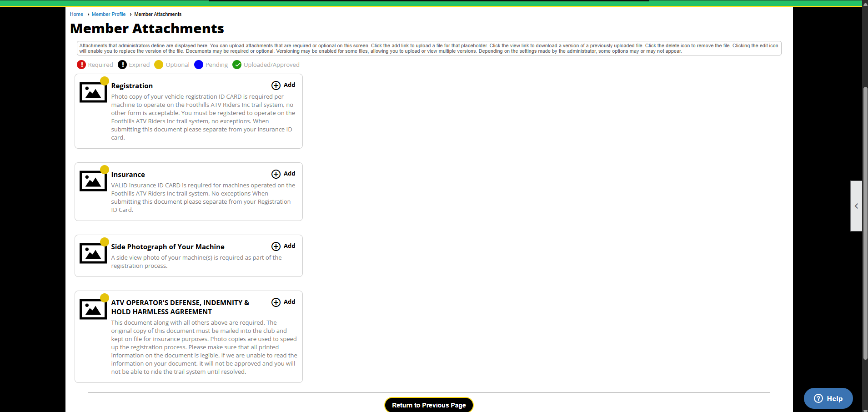Click the Add label for Insurance
The image size is (868, 412).
tap(290, 174)
